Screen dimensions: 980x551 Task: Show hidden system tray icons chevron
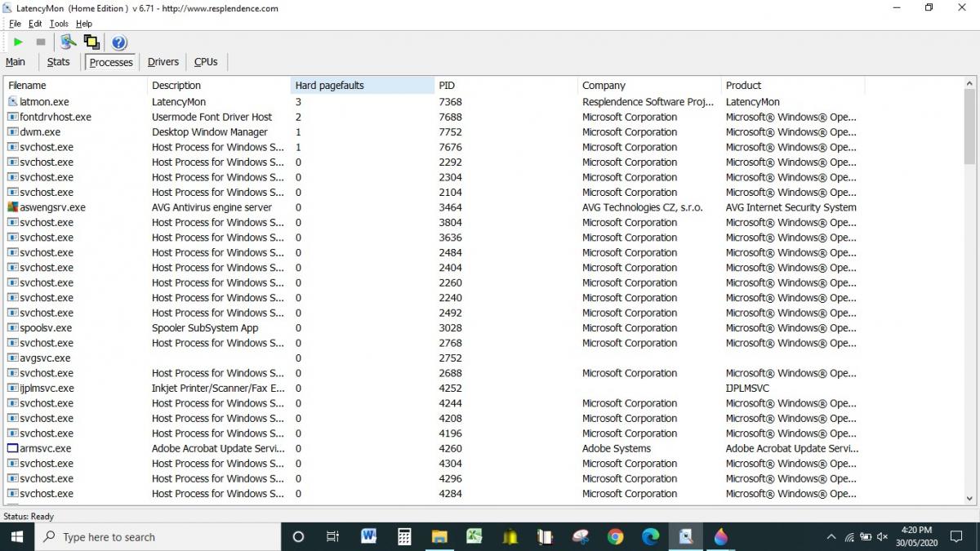[831, 536]
